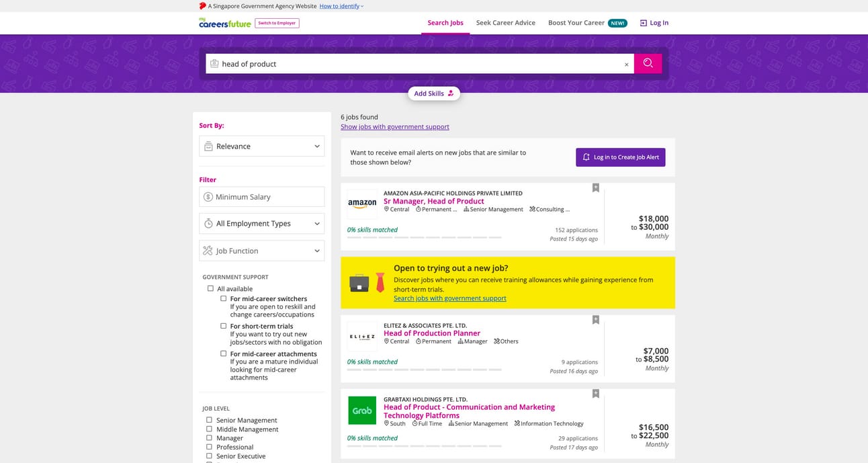The height and width of the screenshot is (463, 868).
Task: Click the Log In menu item
Action: 654,23
